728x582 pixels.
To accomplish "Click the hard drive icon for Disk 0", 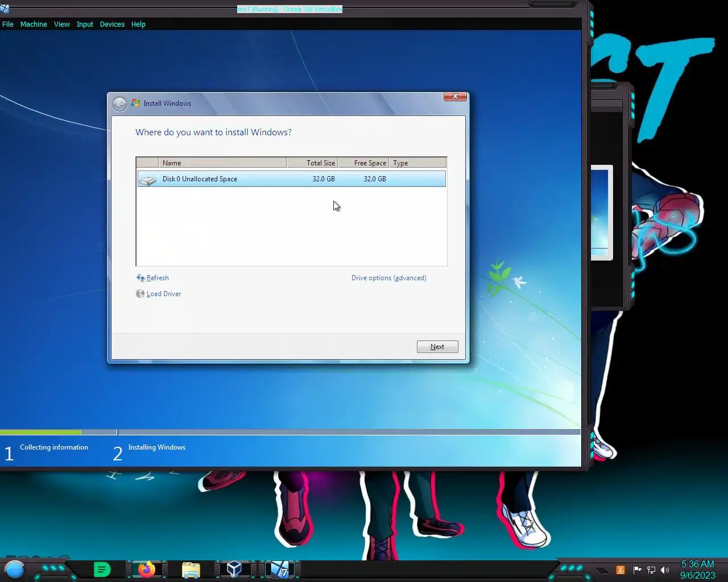I will (x=148, y=180).
